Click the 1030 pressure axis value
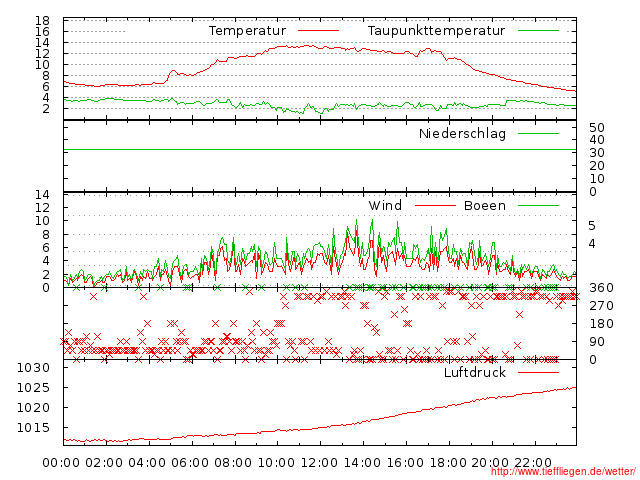Viewport: 640px width, 480px height. [33, 368]
